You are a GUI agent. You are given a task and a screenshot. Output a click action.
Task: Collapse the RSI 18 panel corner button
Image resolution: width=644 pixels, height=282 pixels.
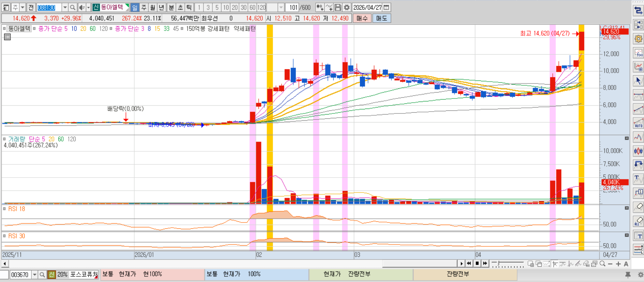click(x=627, y=208)
